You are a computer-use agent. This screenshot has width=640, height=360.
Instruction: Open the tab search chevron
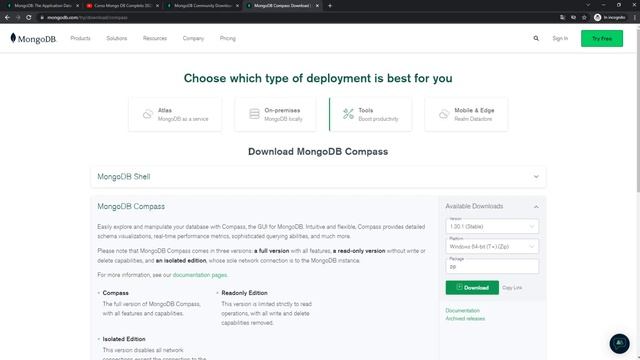(x=588, y=5)
